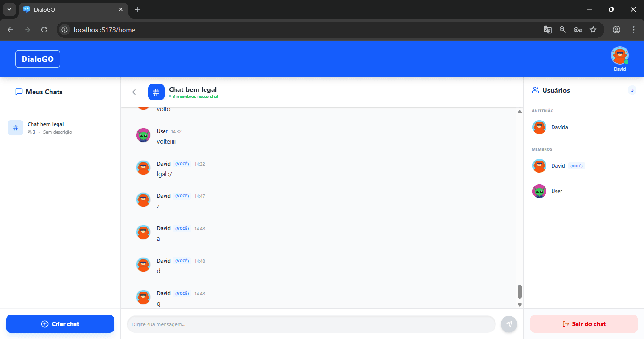
Task: Open the browser password key icon
Action: coord(578,30)
